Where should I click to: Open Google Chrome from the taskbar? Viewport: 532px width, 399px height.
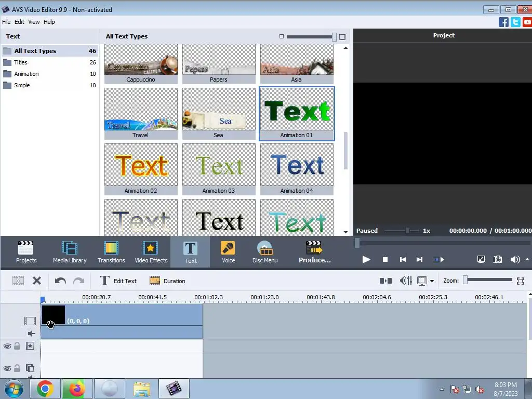[45, 389]
